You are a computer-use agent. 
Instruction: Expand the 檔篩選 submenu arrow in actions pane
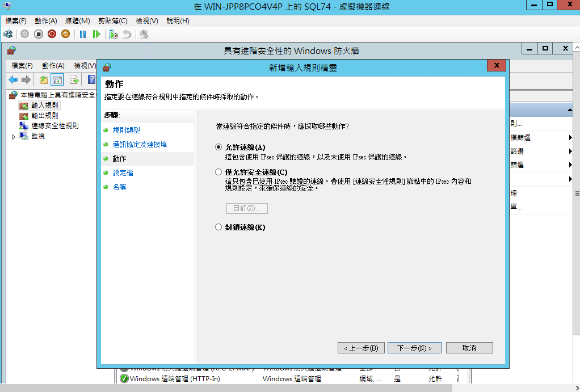[x=570, y=138]
